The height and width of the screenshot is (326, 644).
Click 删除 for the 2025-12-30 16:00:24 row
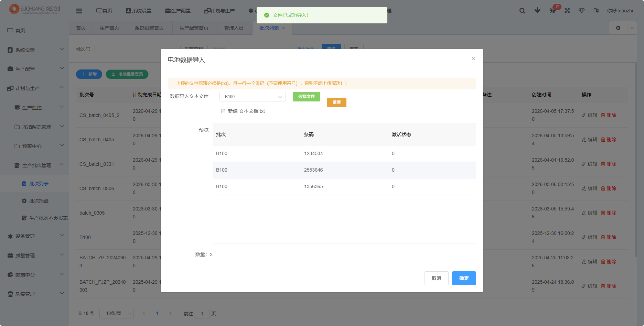click(609, 237)
